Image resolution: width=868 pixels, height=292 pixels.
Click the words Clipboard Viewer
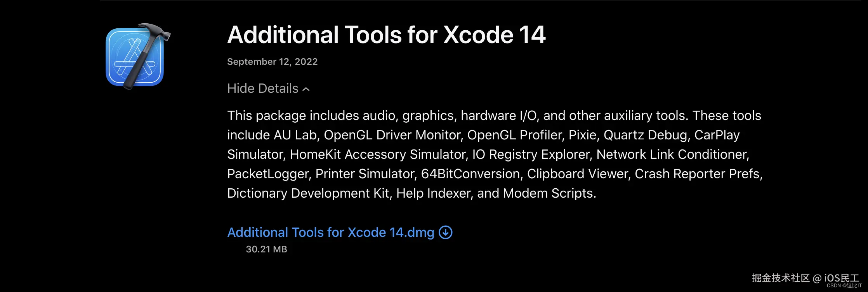point(577,174)
